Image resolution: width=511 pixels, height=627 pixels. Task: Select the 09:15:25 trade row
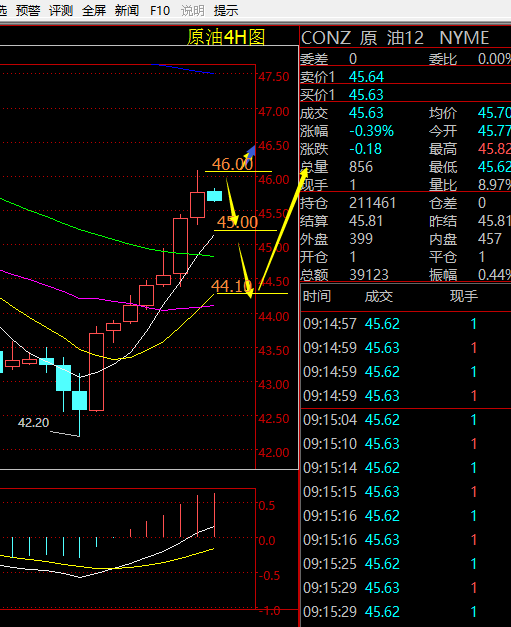(x=405, y=563)
